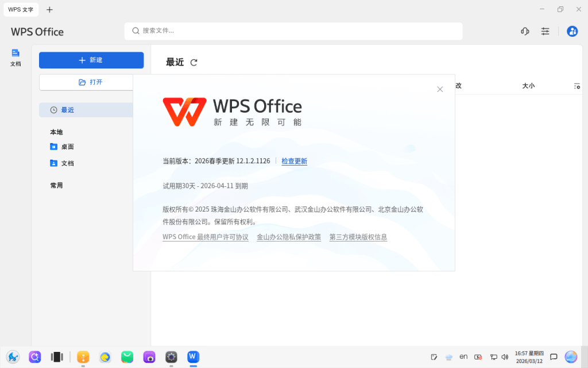588x368 pixels.
Task: Add a new tab with plus button
Action: pyautogui.click(x=49, y=10)
